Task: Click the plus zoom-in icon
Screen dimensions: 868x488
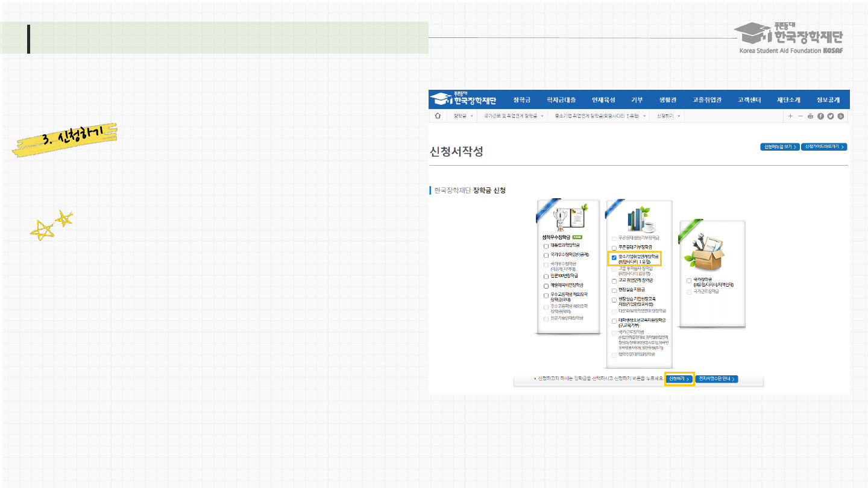Action: [x=790, y=116]
